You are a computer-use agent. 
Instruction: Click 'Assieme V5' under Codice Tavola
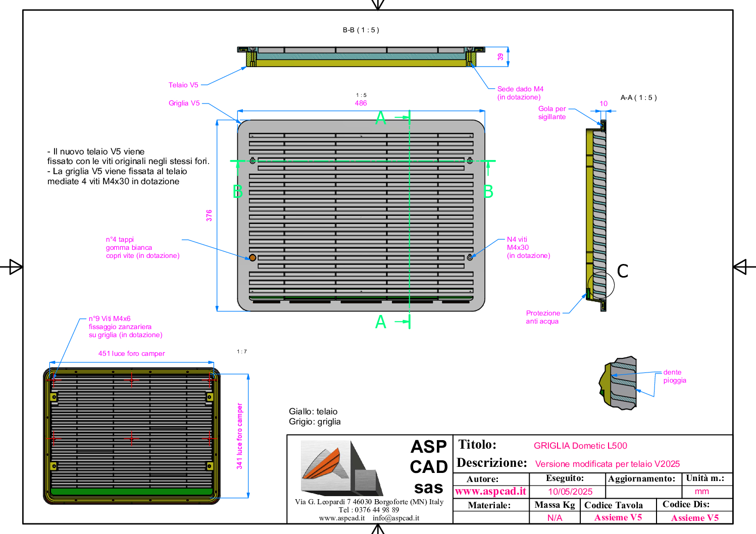pyautogui.click(x=618, y=517)
